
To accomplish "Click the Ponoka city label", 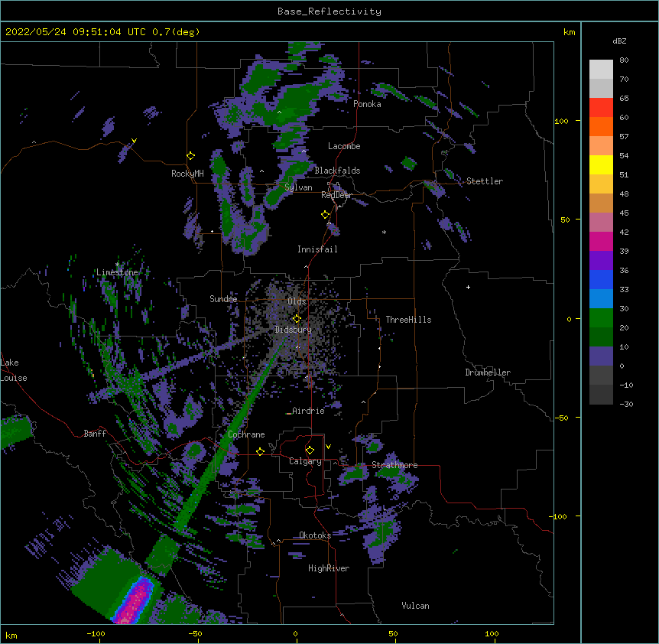I will click(x=367, y=104).
